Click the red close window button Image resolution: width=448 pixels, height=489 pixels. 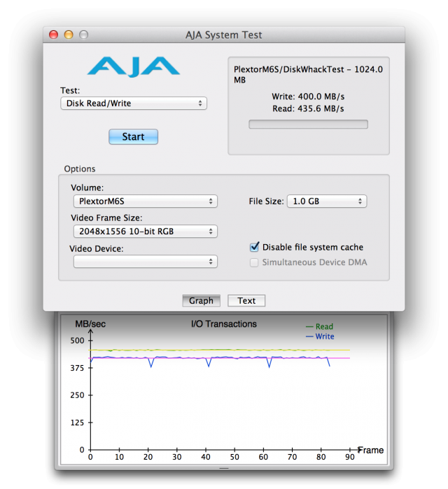(54, 34)
